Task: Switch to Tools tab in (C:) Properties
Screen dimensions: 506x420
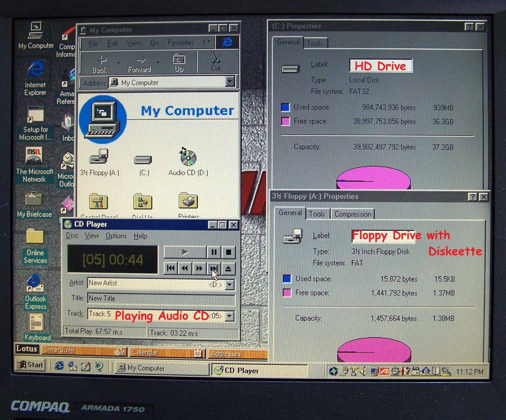Action: (x=315, y=43)
